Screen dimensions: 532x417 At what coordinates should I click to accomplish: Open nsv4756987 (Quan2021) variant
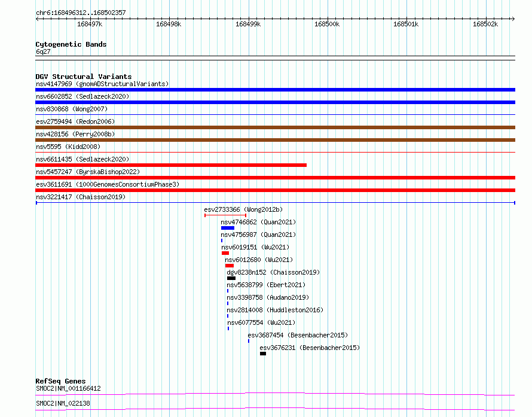click(x=258, y=235)
